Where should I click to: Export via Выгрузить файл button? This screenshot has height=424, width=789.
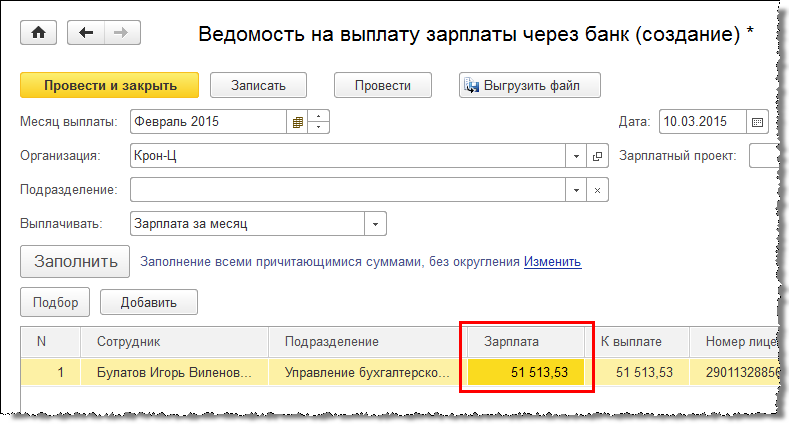click(530, 85)
